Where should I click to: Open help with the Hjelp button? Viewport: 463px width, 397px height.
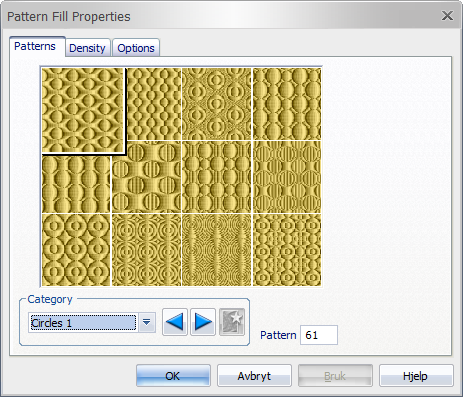point(416,376)
